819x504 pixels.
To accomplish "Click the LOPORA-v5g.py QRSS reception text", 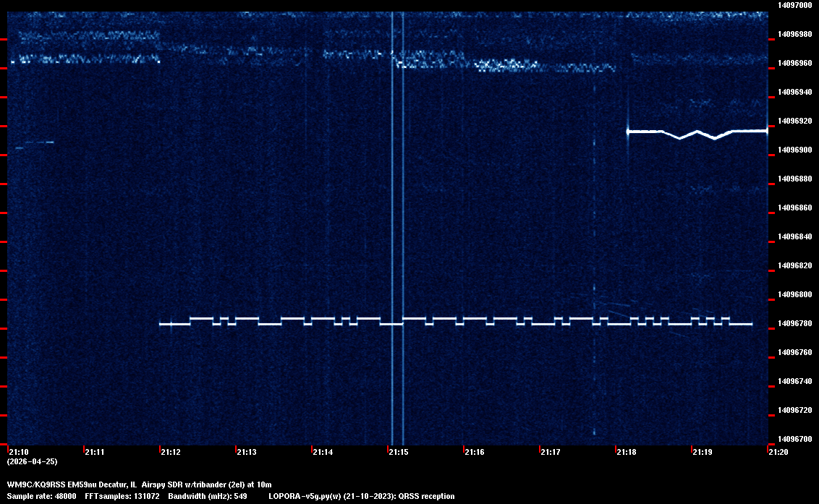I will (x=361, y=496).
